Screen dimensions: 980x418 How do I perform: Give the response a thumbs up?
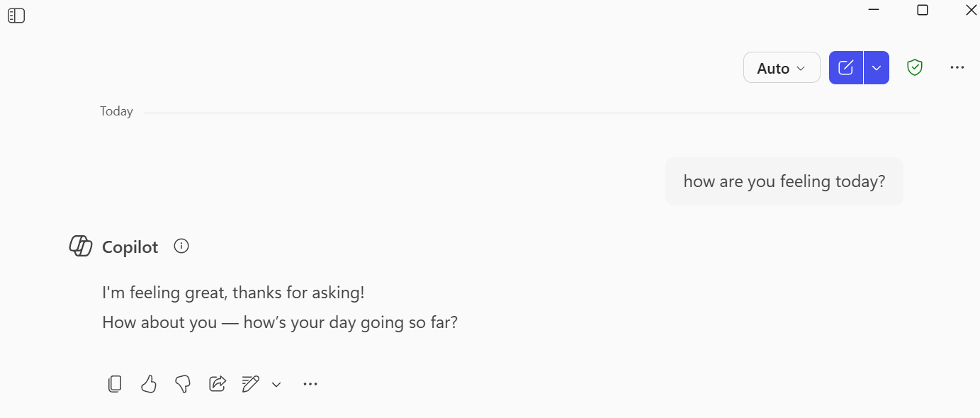[148, 384]
